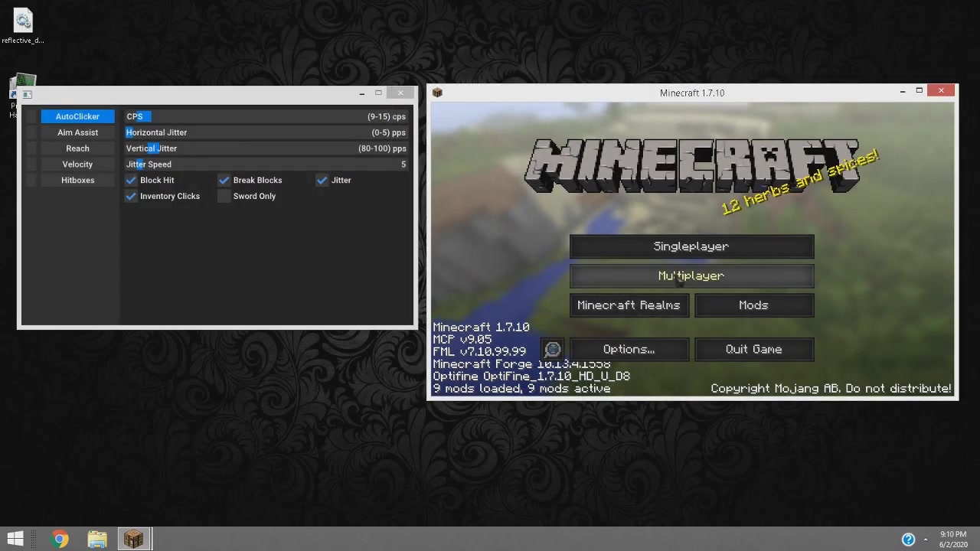Screen dimensions: 980x551
Task: Open Minecraft Realms
Action: [x=629, y=305]
